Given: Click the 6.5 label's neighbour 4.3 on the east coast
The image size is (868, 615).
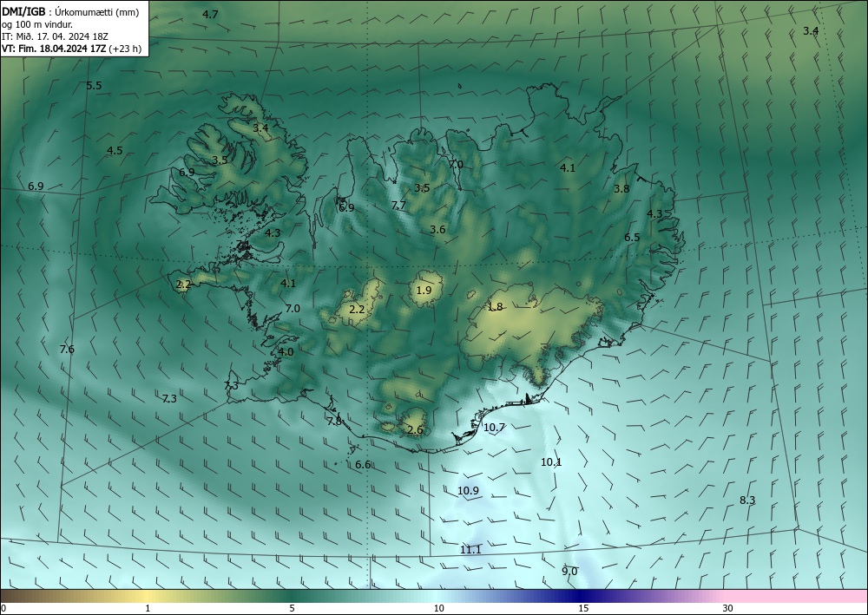Looking at the screenshot, I should (654, 213).
